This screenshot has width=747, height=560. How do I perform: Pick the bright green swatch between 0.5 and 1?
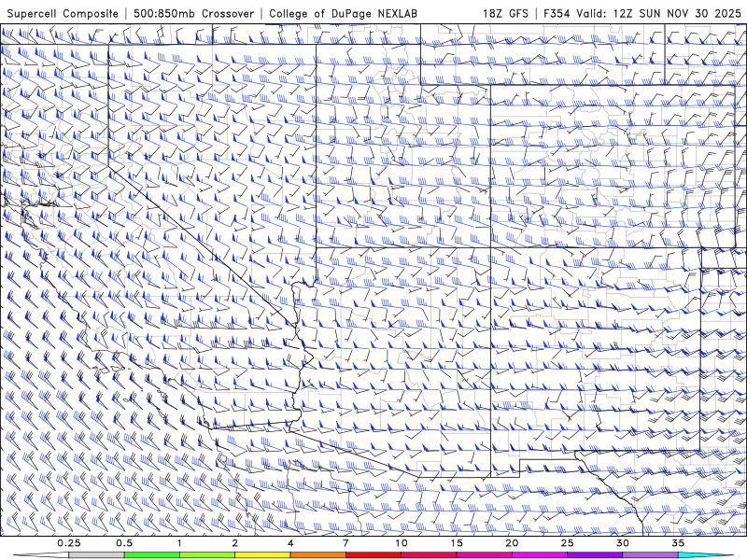pyautogui.click(x=152, y=555)
